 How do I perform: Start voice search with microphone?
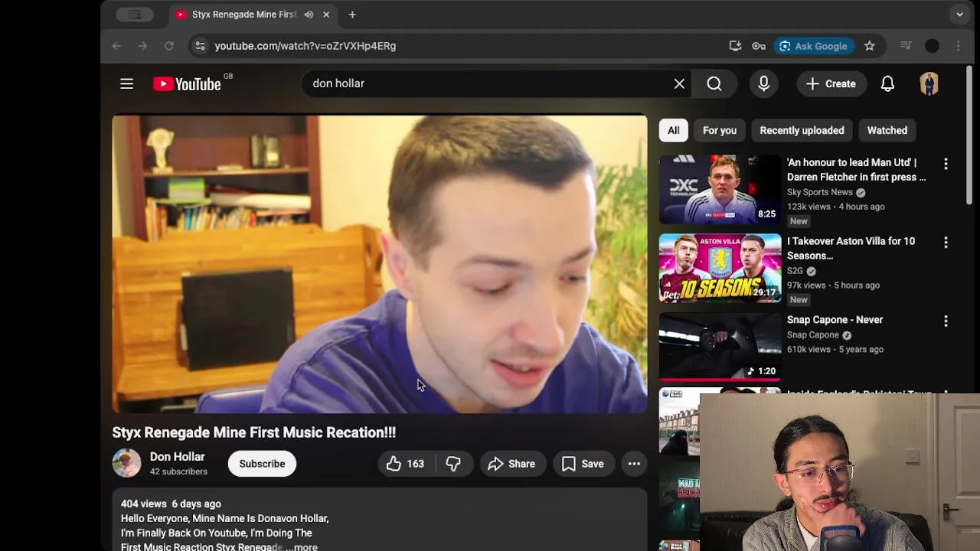763,83
